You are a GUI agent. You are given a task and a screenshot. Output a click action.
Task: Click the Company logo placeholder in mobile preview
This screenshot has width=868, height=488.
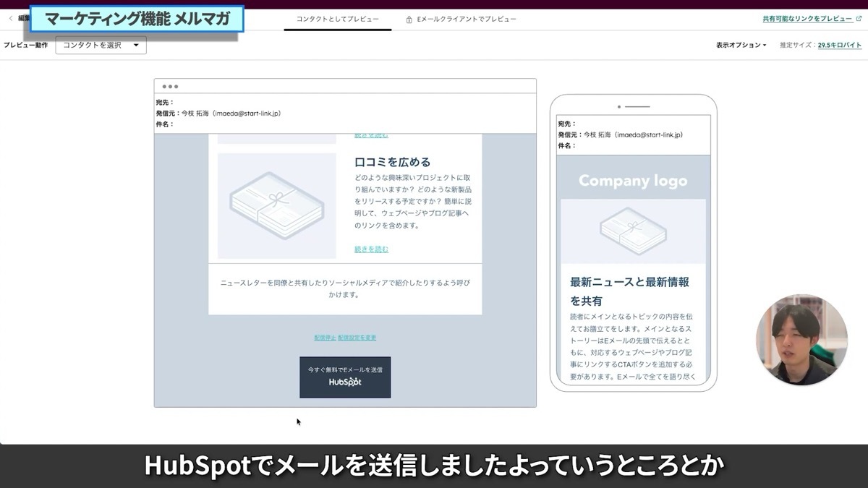click(633, 181)
